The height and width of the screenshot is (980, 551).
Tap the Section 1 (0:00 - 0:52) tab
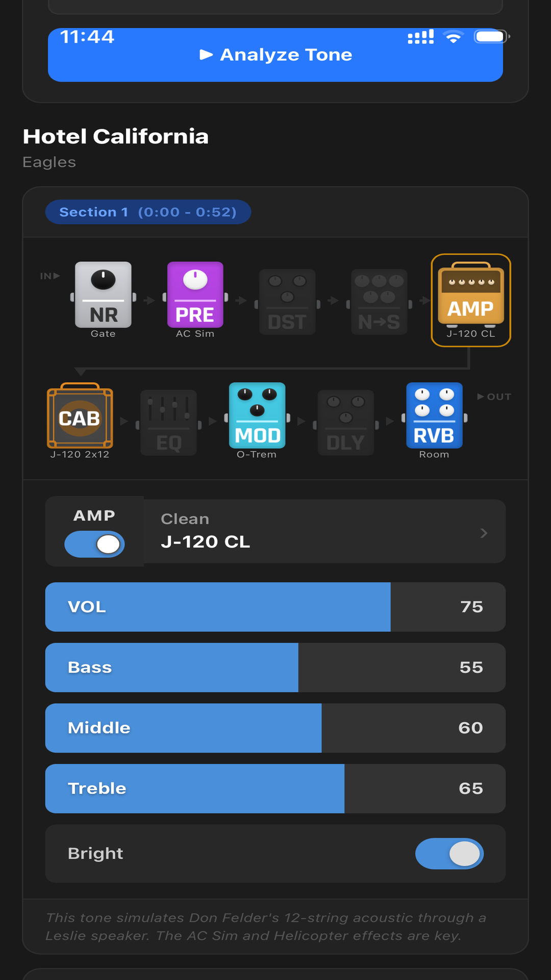(148, 212)
